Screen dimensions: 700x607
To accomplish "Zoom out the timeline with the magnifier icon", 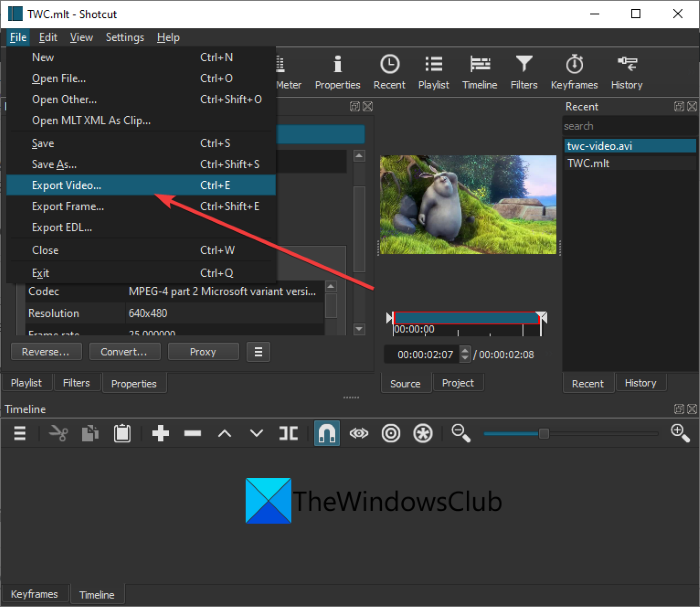I will [461, 433].
